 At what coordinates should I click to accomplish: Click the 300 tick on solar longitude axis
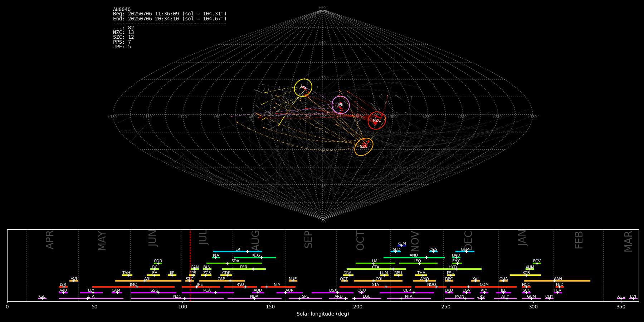click(x=533, y=307)
